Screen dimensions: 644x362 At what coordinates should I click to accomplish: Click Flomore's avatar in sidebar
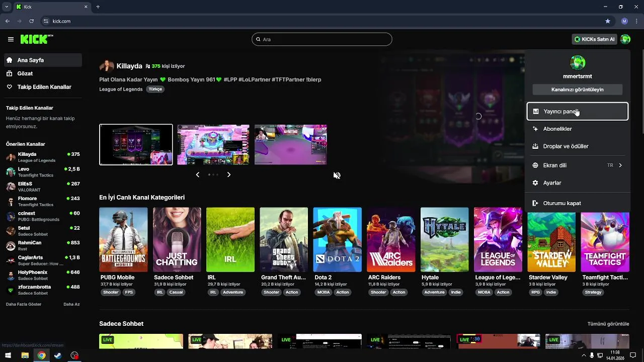click(11, 202)
